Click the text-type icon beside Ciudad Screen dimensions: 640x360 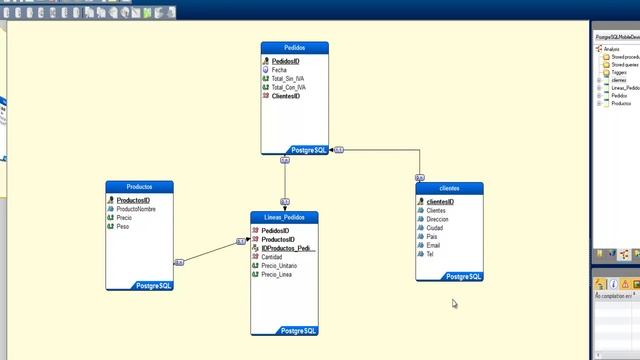pyautogui.click(x=420, y=228)
